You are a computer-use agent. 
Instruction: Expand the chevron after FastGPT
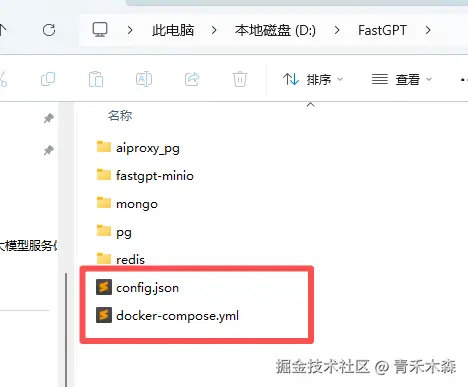pos(428,30)
